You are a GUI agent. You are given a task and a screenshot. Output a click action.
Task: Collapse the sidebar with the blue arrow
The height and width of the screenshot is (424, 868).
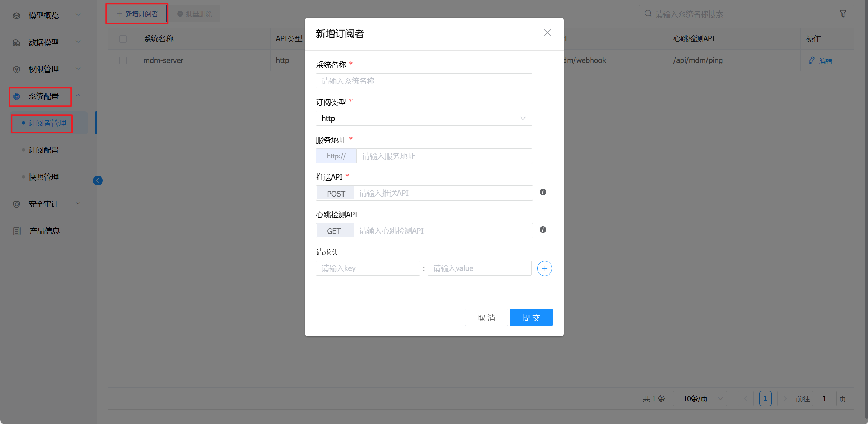[98, 180]
